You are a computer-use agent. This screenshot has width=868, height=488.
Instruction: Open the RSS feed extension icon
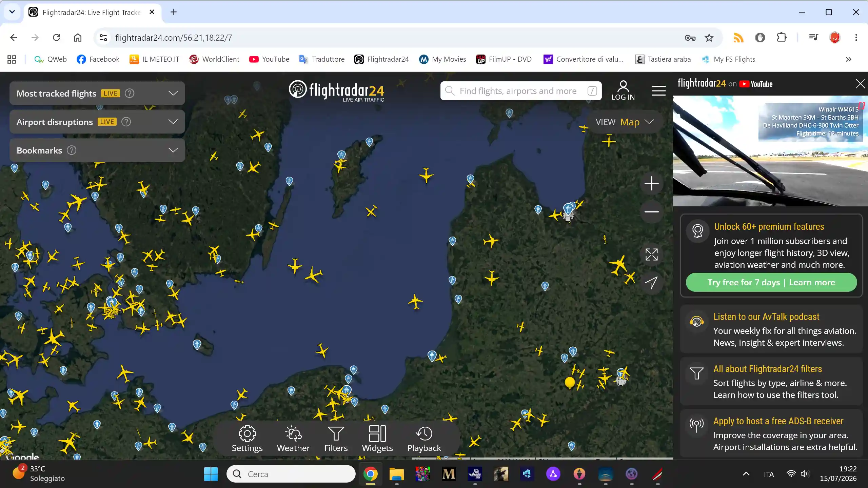coord(738,38)
